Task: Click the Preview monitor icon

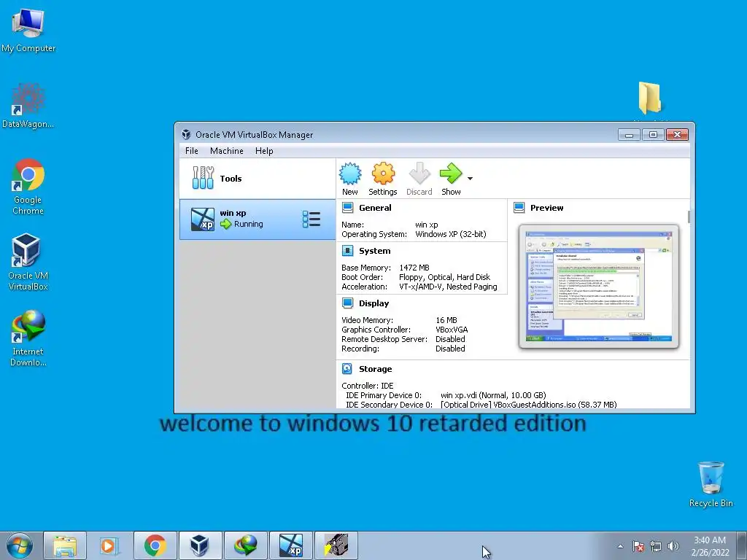Action: pos(519,208)
